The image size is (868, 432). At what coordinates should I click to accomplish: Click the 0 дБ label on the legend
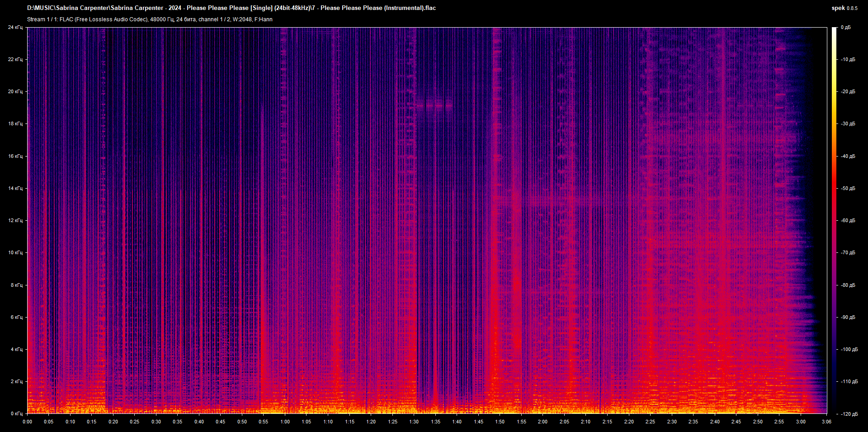tap(847, 27)
